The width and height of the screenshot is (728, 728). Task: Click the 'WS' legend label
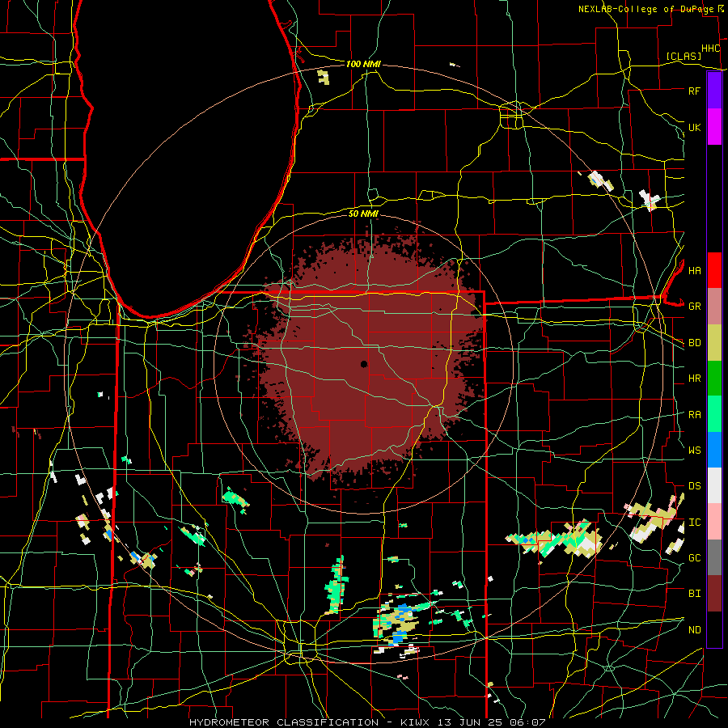694,451
